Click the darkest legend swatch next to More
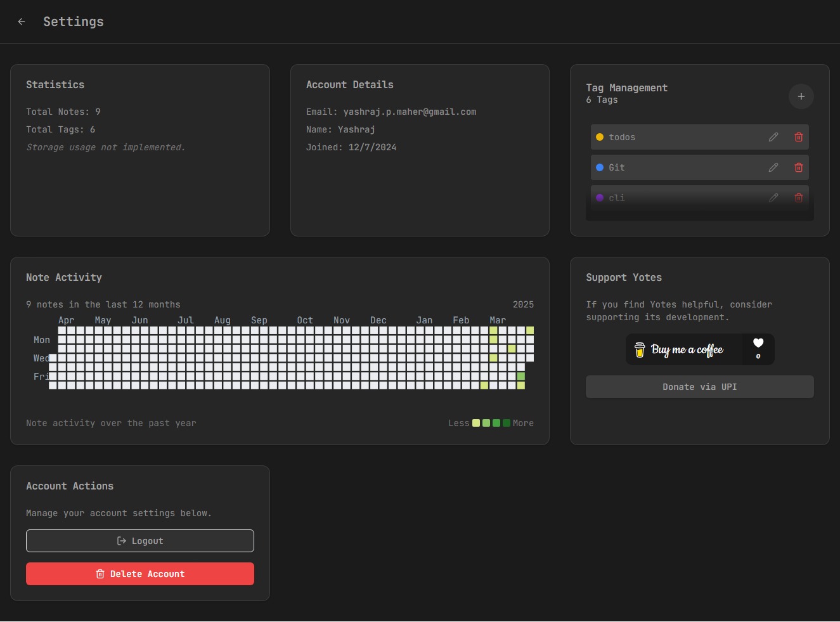 click(x=507, y=423)
